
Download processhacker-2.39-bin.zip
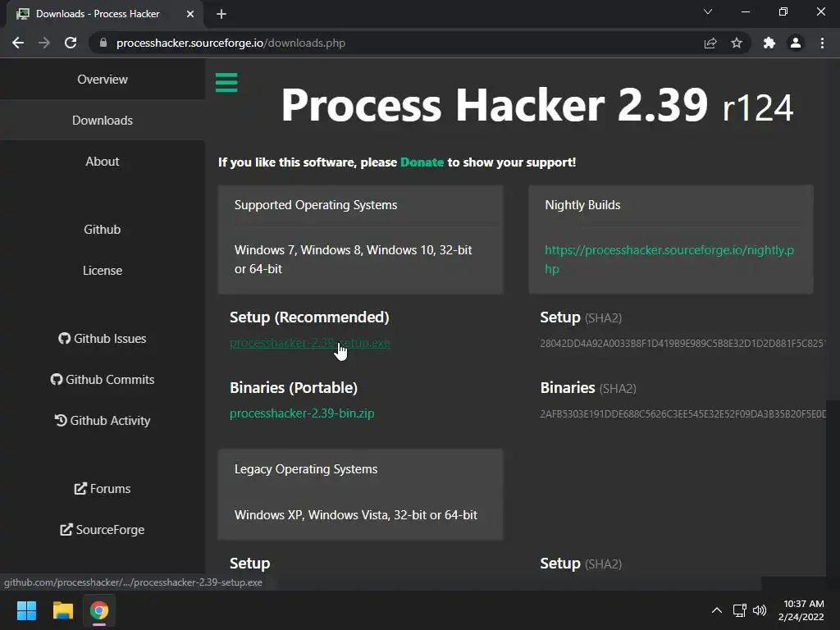[302, 413]
